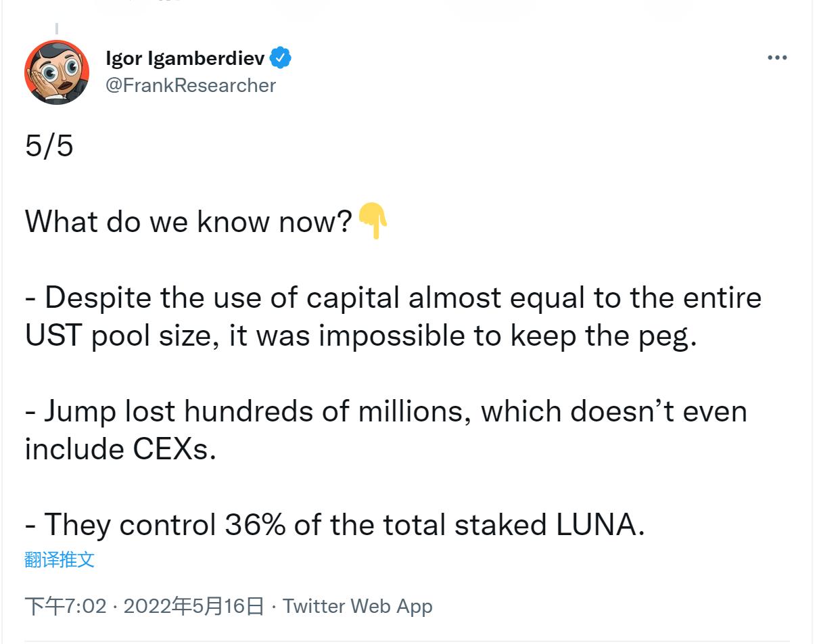817x644 pixels.
Task: Click the 2022年5月16日 date
Action: (193, 606)
